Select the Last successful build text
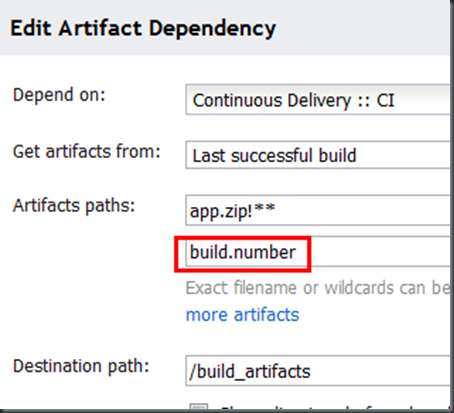The width and height of the screenshot is (454, 413). [275, 155]
